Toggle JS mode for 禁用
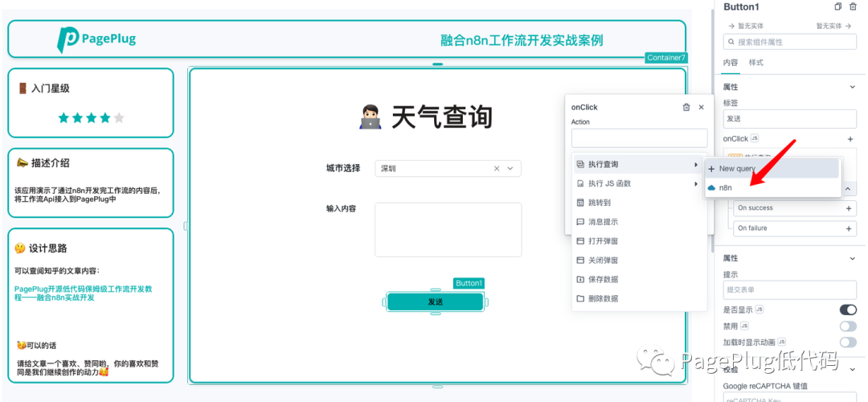The width and height of the screenshot is (868, 402). click(745, 326)
